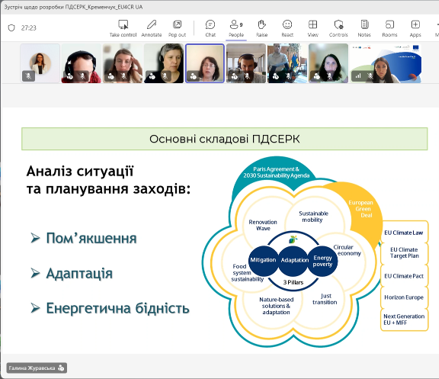Click slide title Основні складові ПДСЕРК
439x379 pixels.
click(x=224, y=139)
